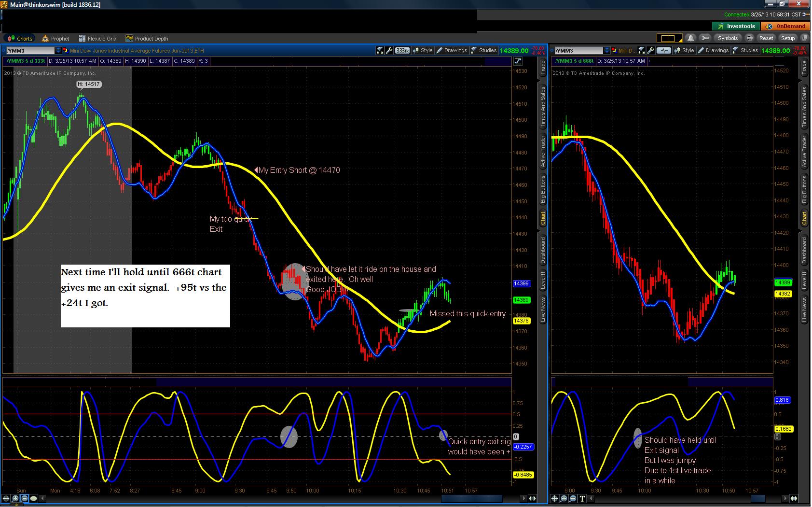Toggle right sidebar Big Buttons panel
Screen dimensions: 812x507
804,190
